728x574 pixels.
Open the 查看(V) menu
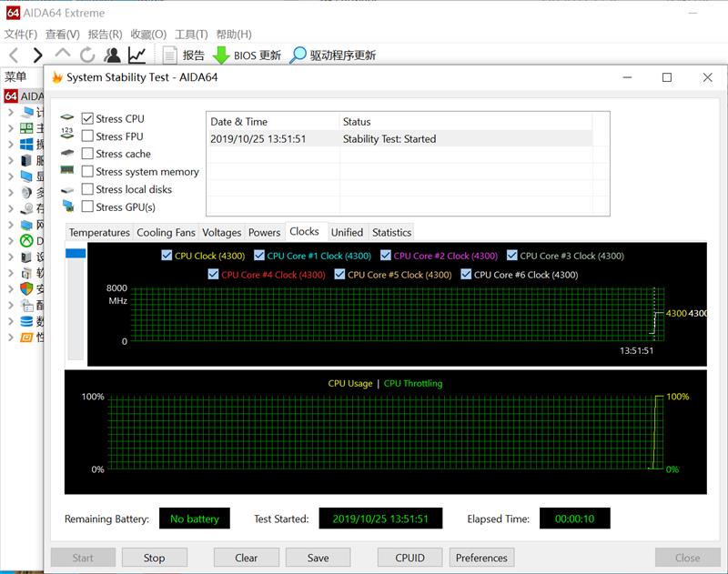pos(62,35)
